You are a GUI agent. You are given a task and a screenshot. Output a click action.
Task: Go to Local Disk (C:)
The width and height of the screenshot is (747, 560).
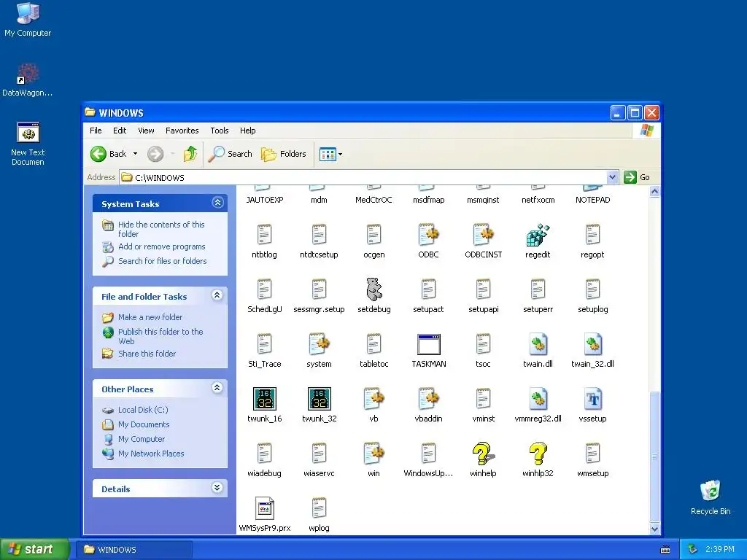pyautogui.click(x=143, y=410)
